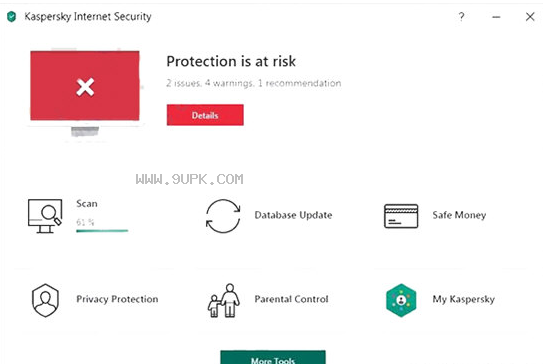Open help with the question mark icon
This screenshot has height=364, width=543.
point(461,16)
